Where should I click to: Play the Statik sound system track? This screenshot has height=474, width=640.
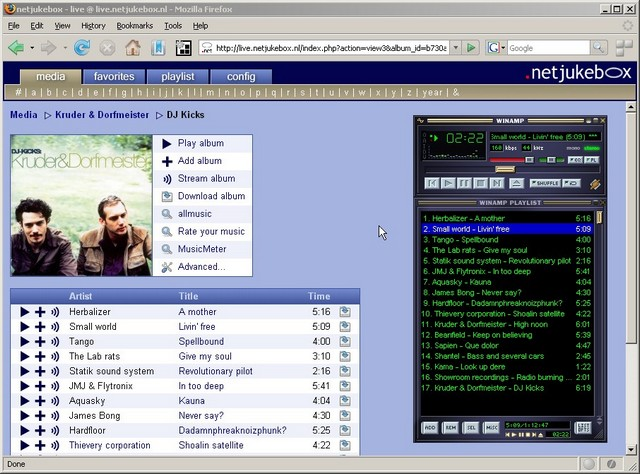[24, 372]
